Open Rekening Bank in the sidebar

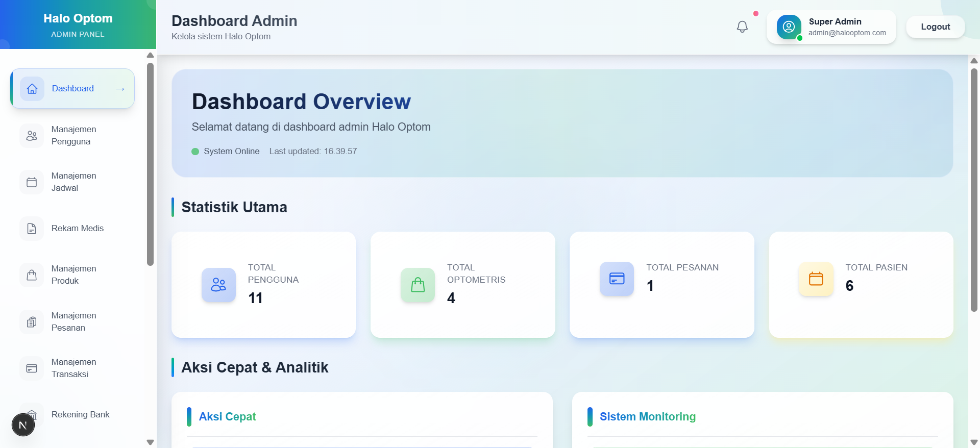coord(72,415)
